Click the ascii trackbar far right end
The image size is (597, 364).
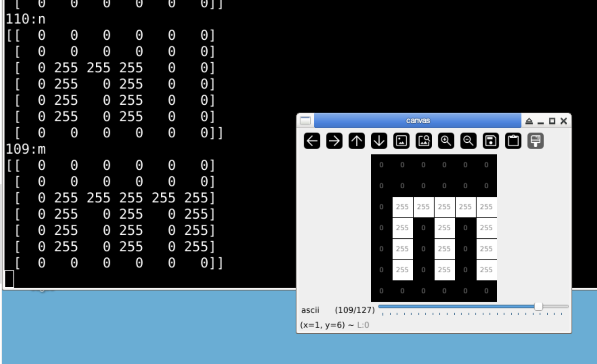[567, 307]
